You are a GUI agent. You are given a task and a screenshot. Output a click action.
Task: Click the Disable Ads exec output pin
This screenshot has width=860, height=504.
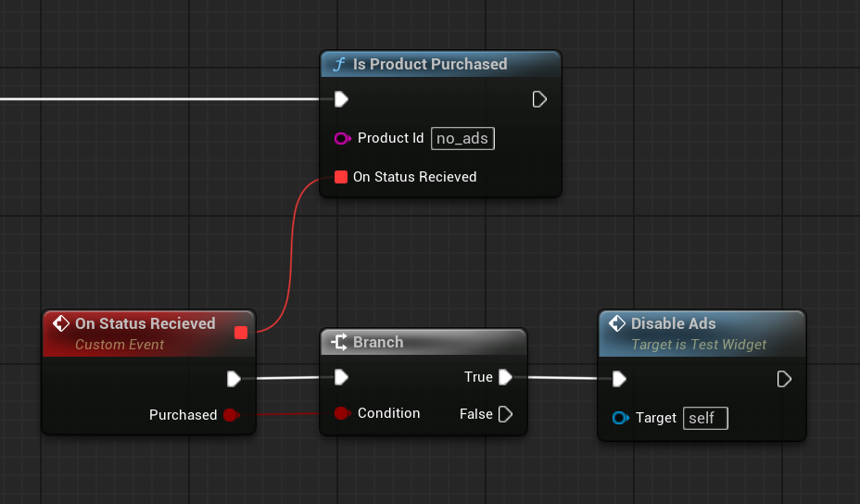pyautogui.click(x=784, y=379)
